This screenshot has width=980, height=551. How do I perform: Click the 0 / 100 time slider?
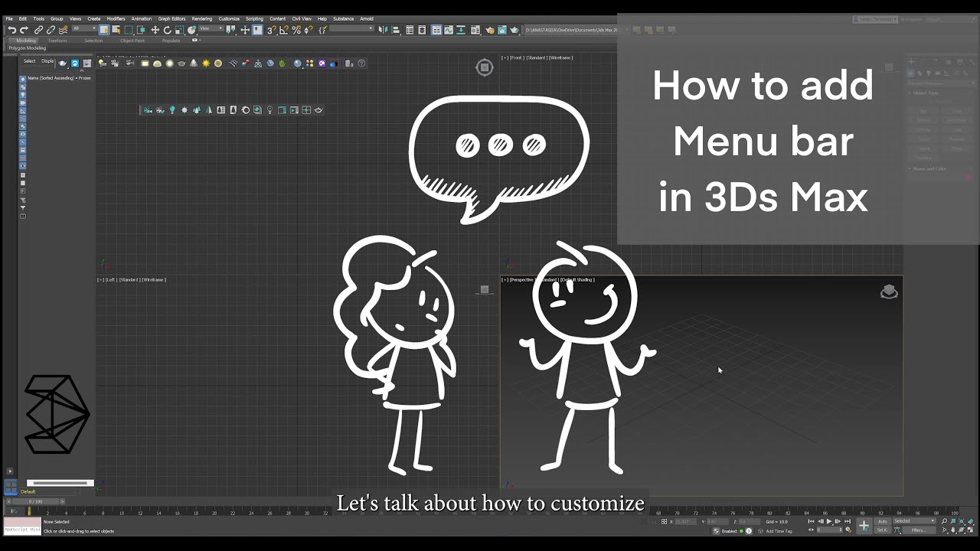click(35, 501)
